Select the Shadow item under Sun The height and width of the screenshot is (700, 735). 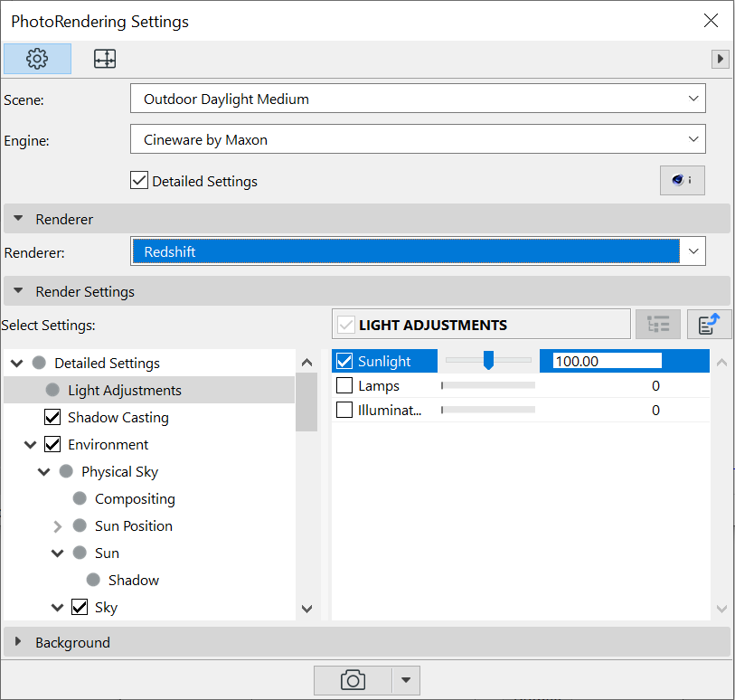point(133,581)
